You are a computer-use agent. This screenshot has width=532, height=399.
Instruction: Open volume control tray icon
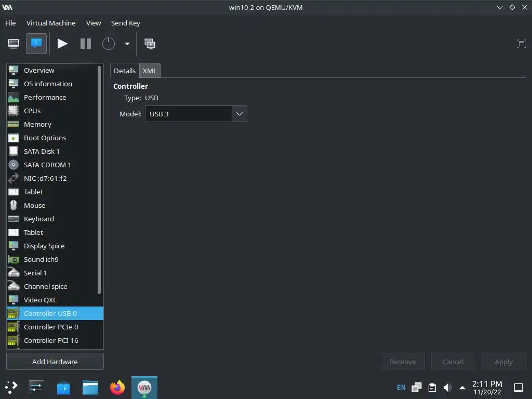pos(447,388)
